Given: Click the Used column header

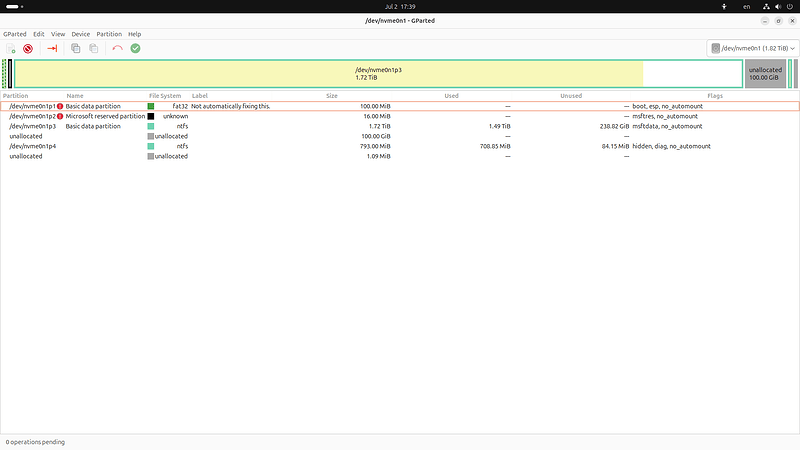Looking at the screenshot, I should [451, 96].
